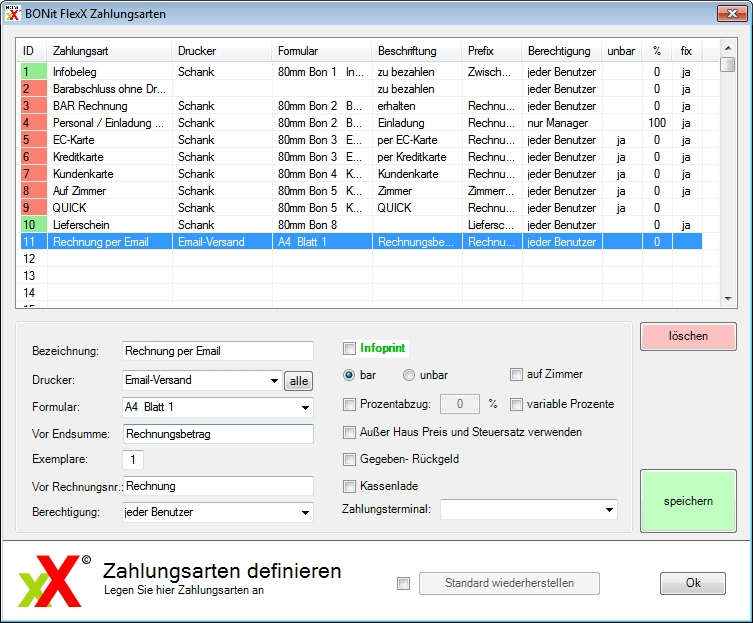Screen dimensions: 753x623
Task: Click the Vor Endsumme input field
Action: [x=218, y=434]
